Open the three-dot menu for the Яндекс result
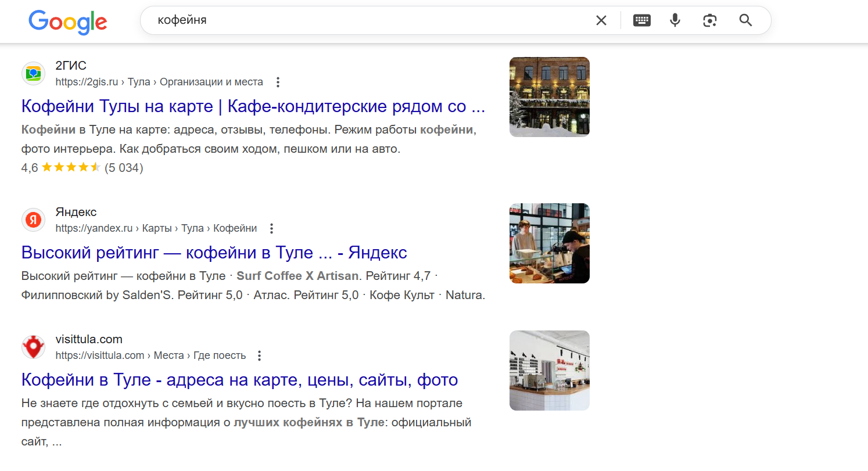Screen dimensions: 868x471 [271, 229]
